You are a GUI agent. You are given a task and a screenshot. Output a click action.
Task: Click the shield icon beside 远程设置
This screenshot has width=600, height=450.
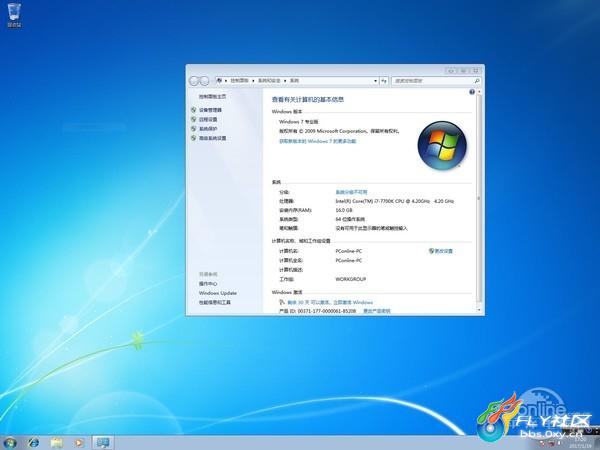pyautogui.click(x=194, y=119)
